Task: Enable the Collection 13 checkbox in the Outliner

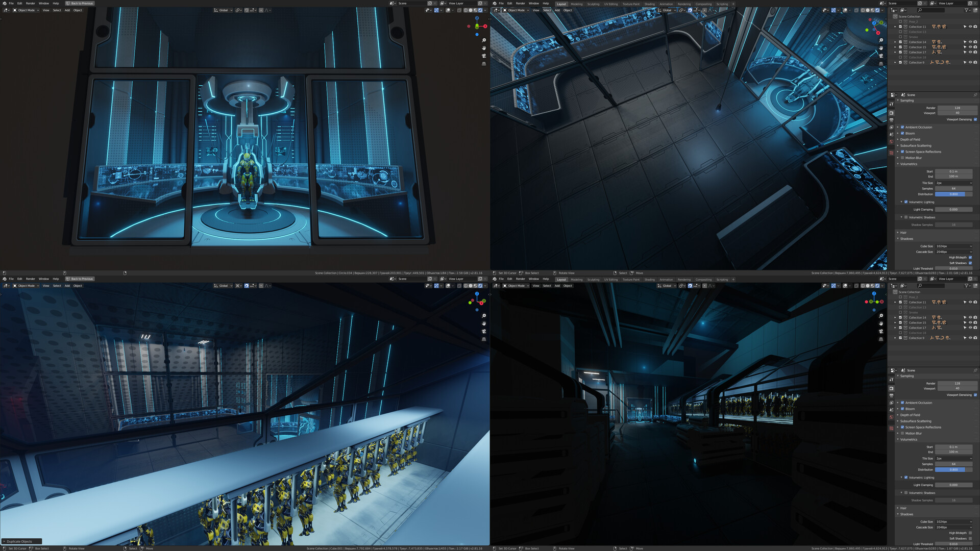Action: click(x=900, y=32)
